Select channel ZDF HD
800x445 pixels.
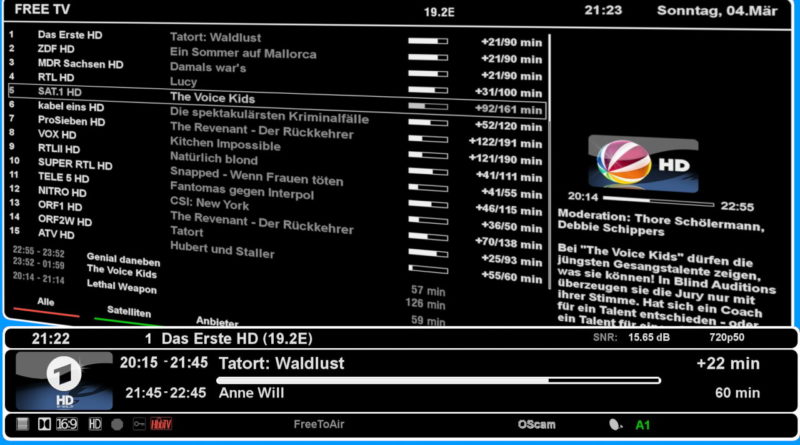[x=56, y=49]
